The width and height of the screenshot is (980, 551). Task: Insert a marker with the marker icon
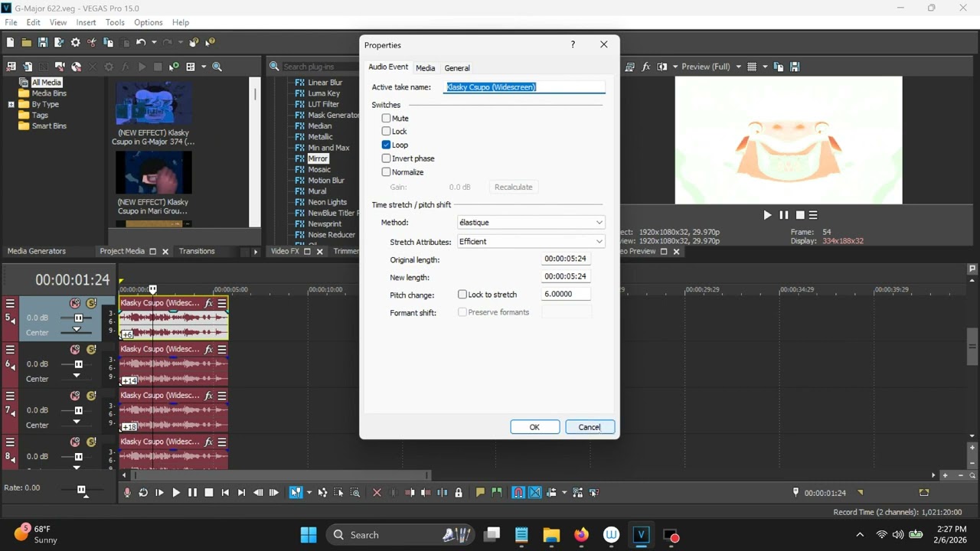480,493
